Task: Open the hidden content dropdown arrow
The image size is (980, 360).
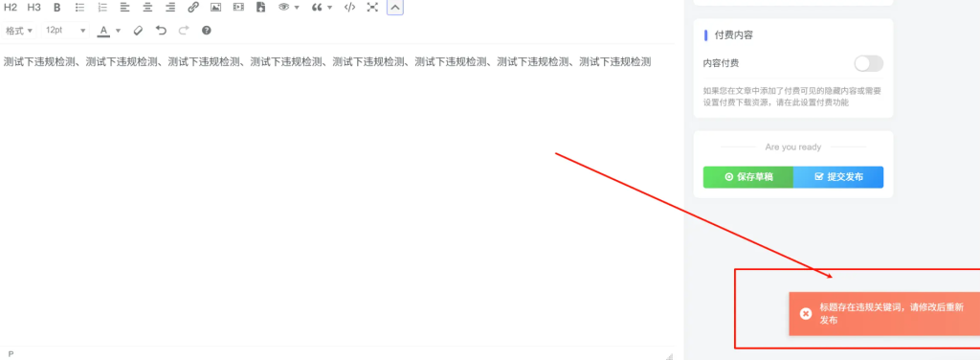Action: coord(297,8)
